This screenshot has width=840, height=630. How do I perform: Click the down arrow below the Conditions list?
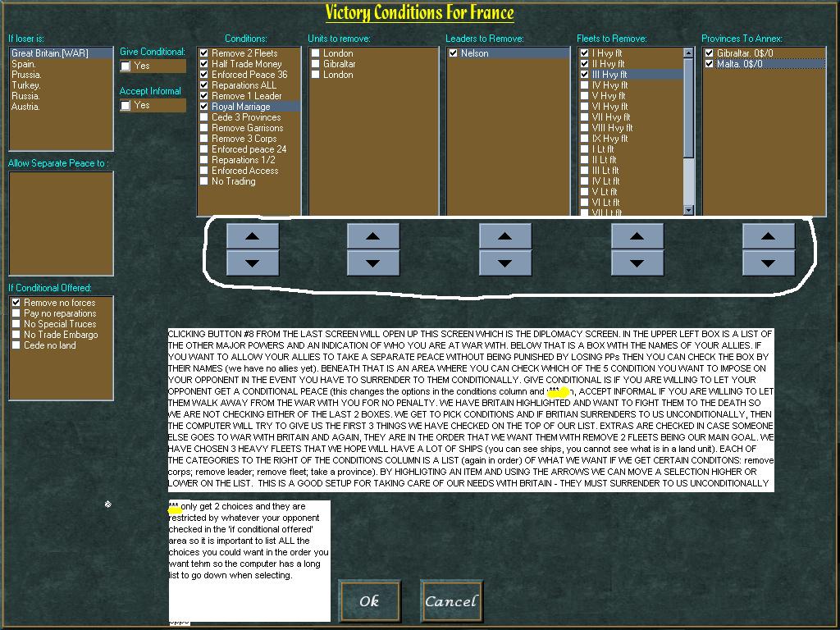coord(252,262)
